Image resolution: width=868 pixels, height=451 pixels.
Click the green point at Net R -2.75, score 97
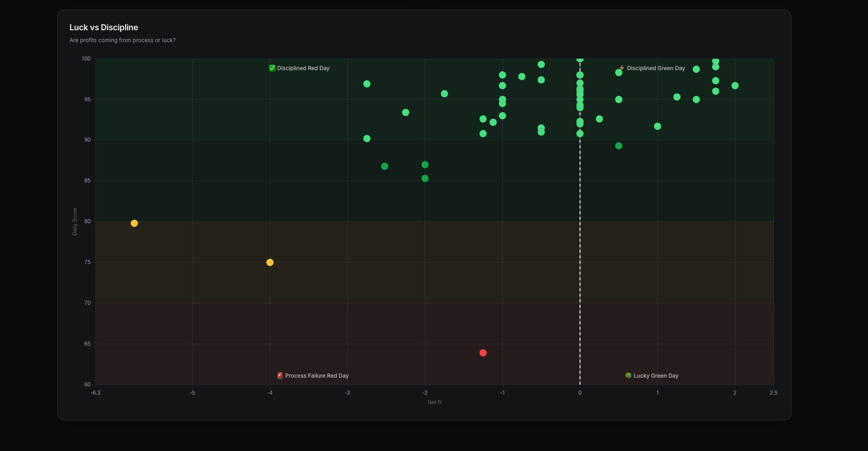tap(367, 84)
